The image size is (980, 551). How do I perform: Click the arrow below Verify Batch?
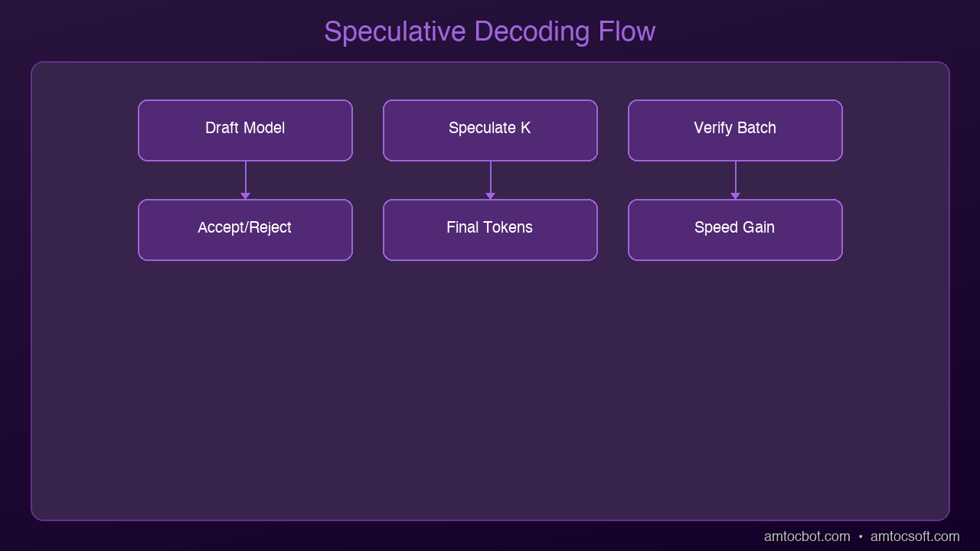[735, 180]
